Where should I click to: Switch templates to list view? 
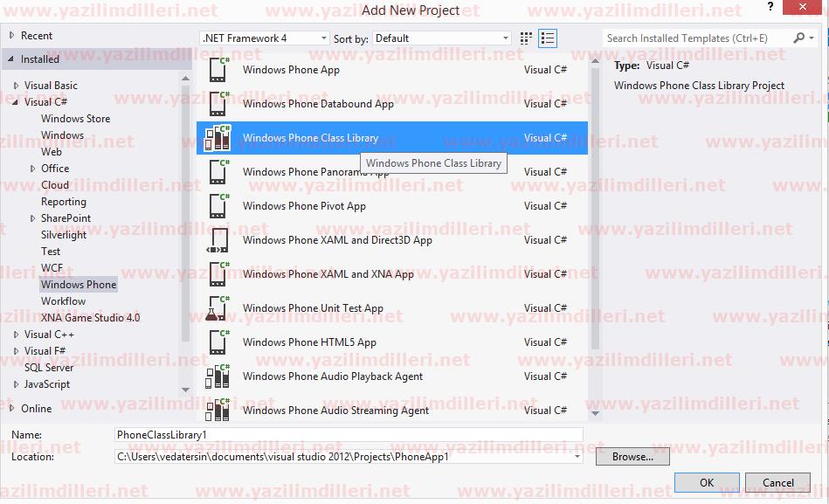click(x=547, y=38)
